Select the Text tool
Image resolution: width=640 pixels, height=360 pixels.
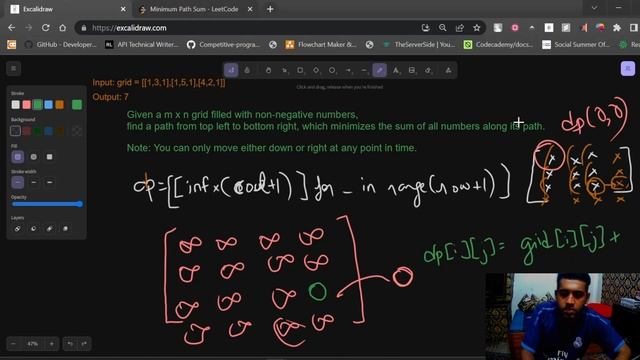click(x=396, y=70)
